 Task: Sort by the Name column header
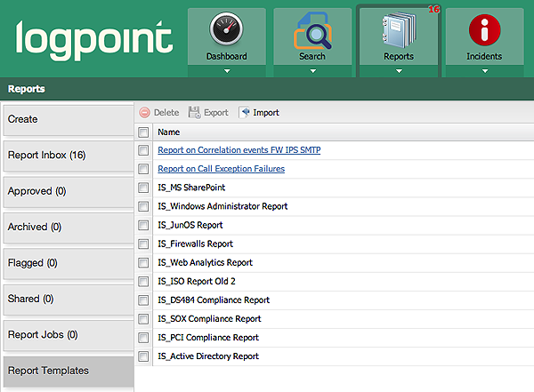pos(169,132)
